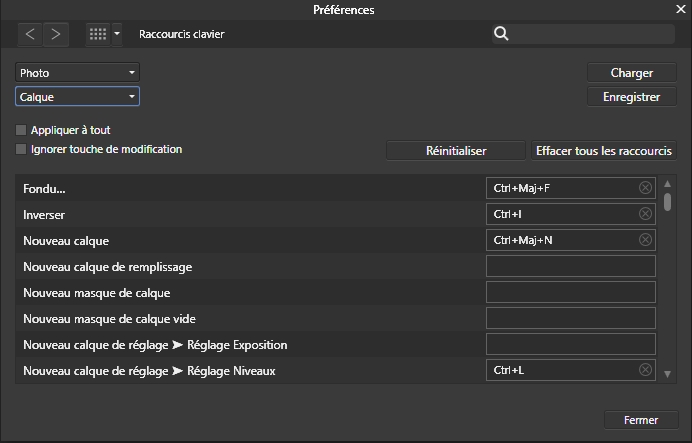The width and height of the screenshot is (692, 443).
Task: Remove the Ctrl+Maj+N shortcut for Nouveau calque
Action: [645, 240]
